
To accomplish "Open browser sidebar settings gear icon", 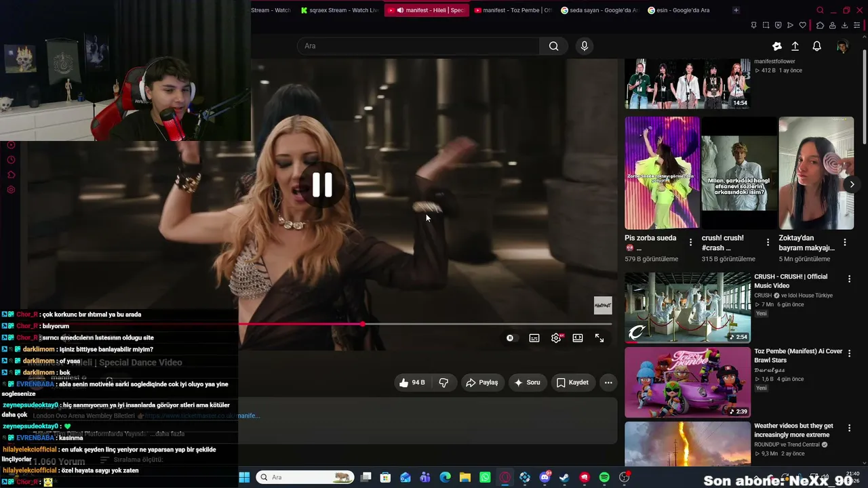I will pos(11,190).
